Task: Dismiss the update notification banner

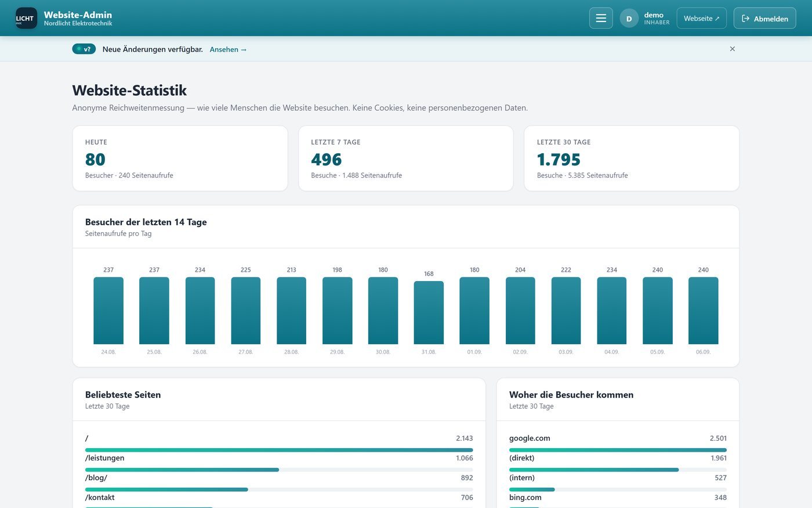Action: pos(732,49)
